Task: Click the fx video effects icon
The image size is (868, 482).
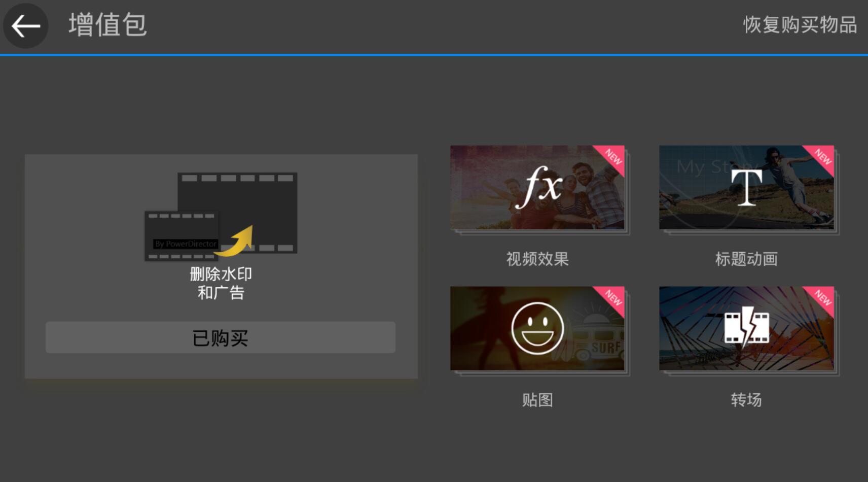Action: coord(538,187)
